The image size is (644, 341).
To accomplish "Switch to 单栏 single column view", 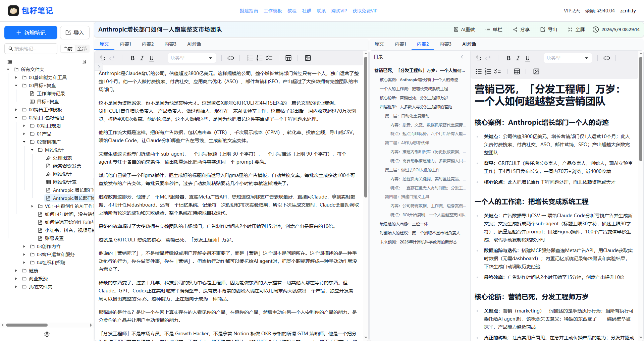I will coord(494,30).
